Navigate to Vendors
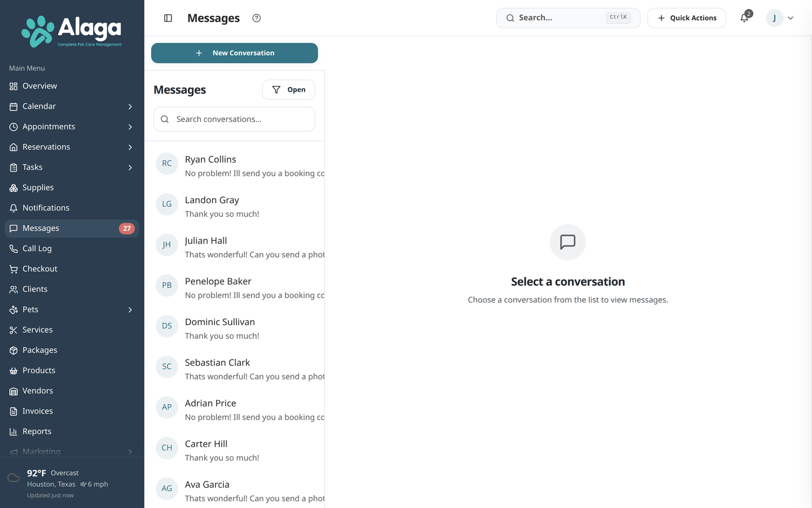Viewport: 812px width, 508px height. tap(72, 391)
